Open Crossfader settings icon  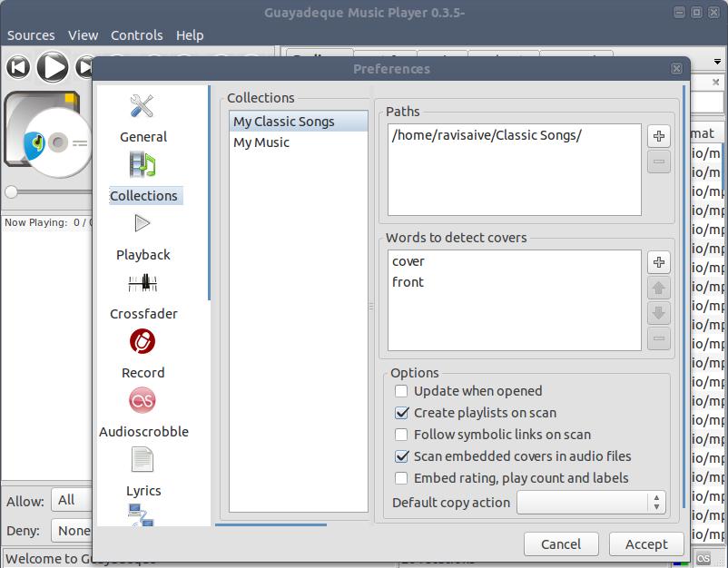tap(143, 283)
